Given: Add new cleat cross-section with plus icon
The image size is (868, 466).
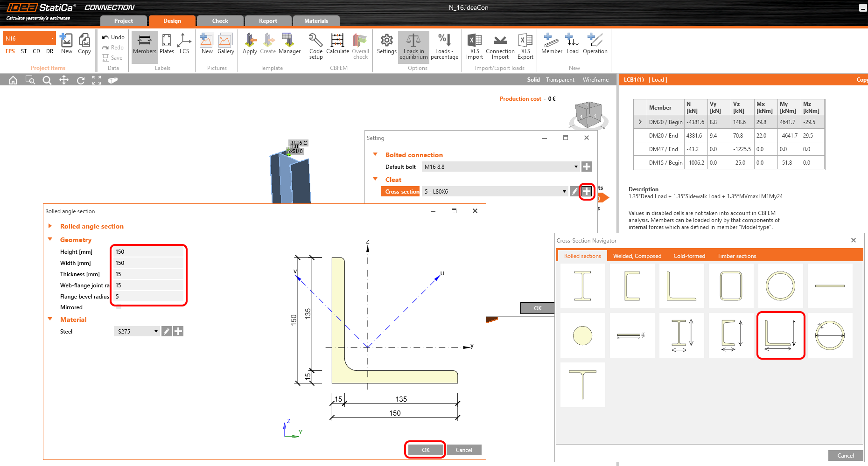Looking at the screenshot, I should click(587, 191).
